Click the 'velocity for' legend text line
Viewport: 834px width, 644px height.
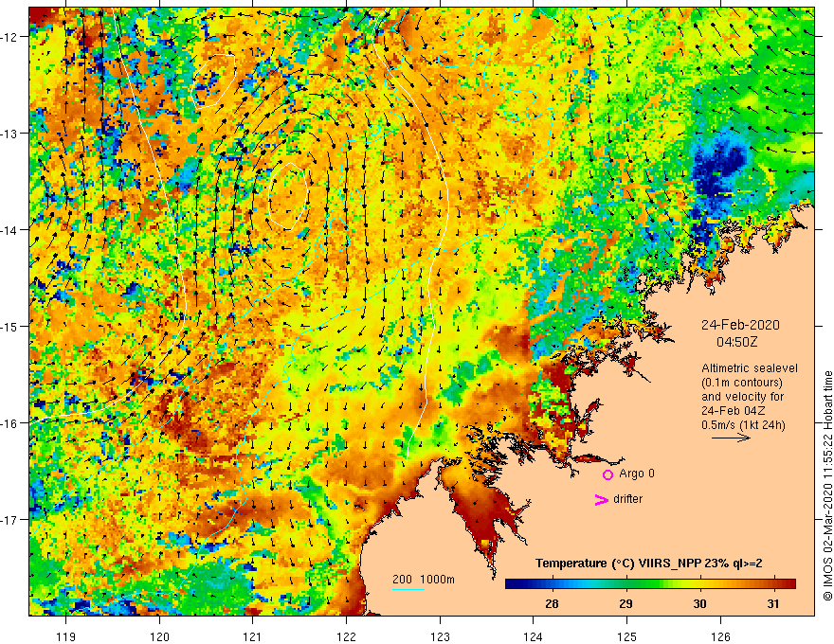click(x=742, y=397)
